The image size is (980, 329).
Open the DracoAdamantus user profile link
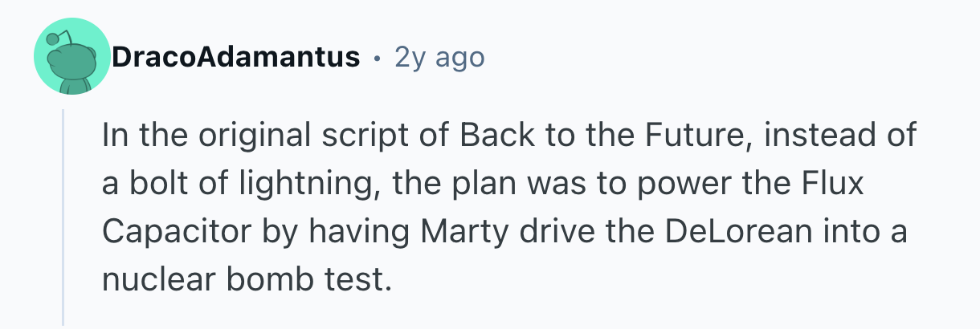click(x=236, y=58)
